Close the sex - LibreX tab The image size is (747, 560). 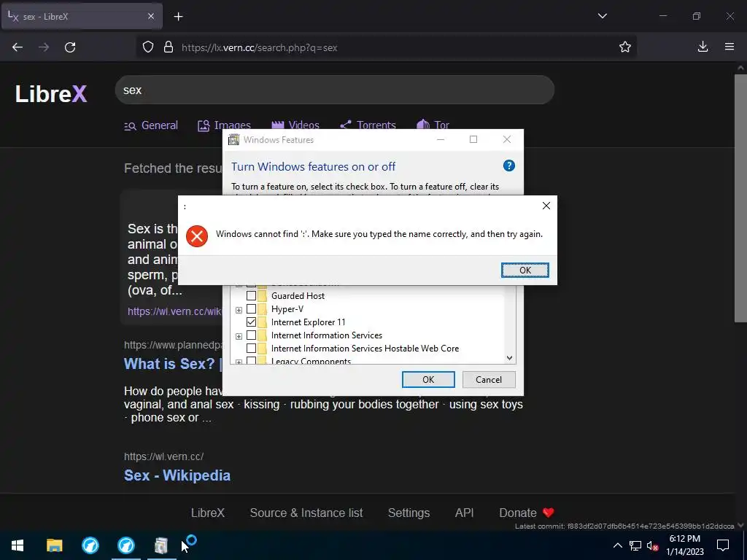pos(150,16)
